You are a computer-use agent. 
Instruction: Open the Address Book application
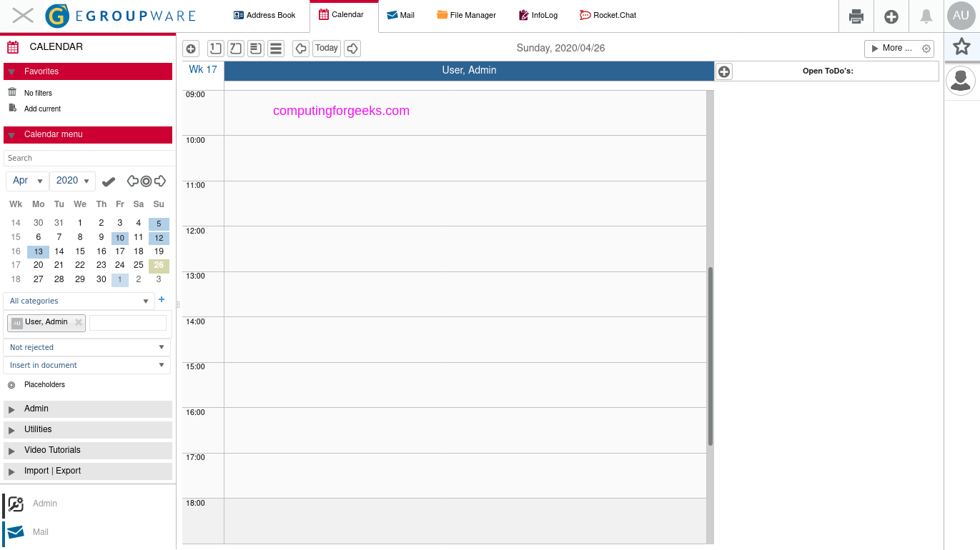[264, 14]
